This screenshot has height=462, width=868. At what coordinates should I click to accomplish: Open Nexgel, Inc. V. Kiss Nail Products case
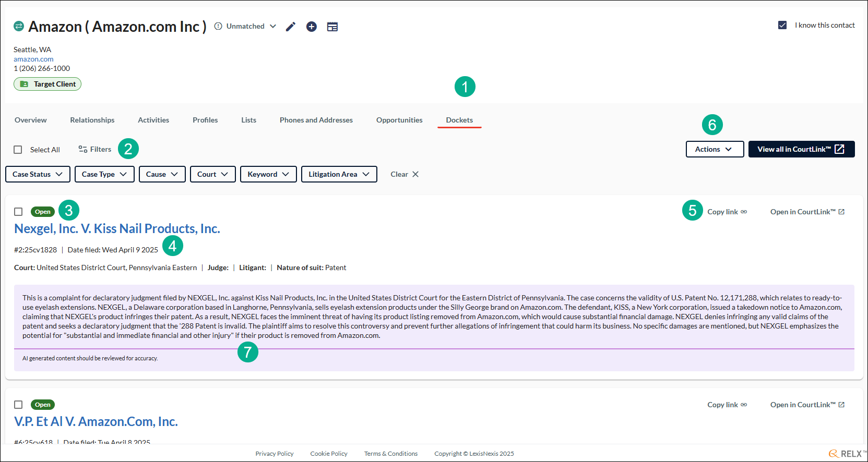coord(117,228)
